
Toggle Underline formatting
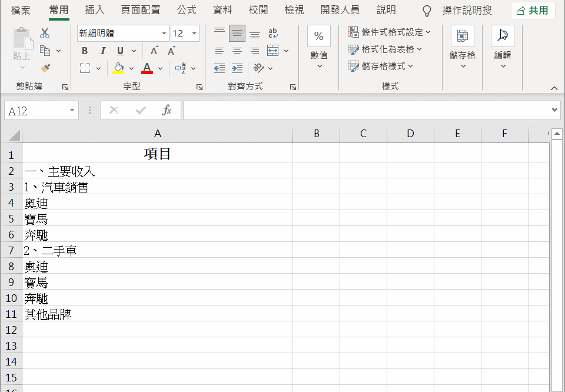coord(120,51)
